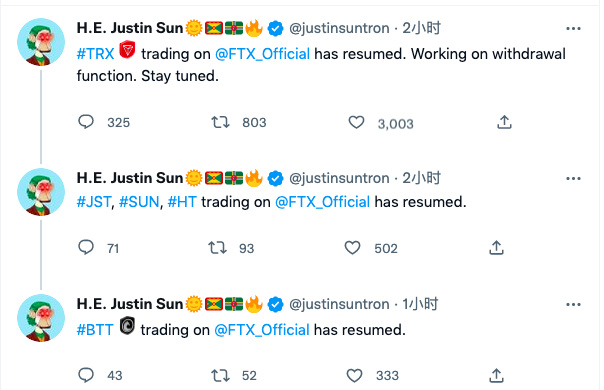
Task: Open Justin Sun's avatar on first tweet
Action: [x=41, y=42]
